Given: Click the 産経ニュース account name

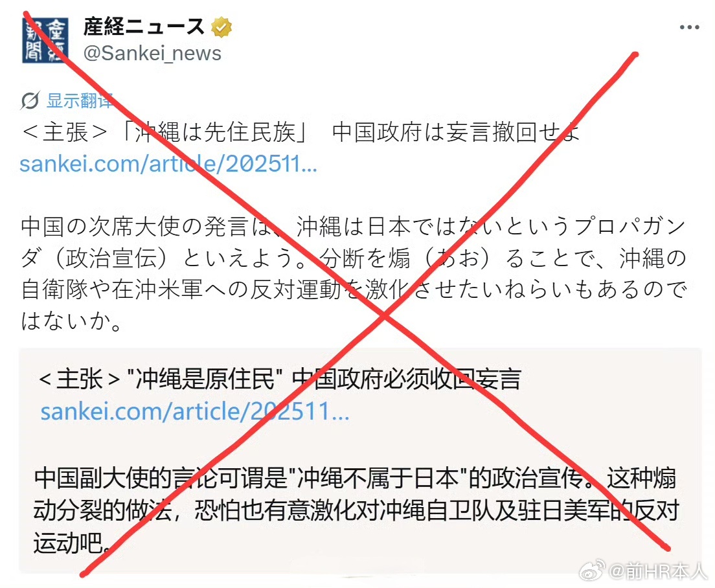Looking at the screenshot, I should (144, 27).
